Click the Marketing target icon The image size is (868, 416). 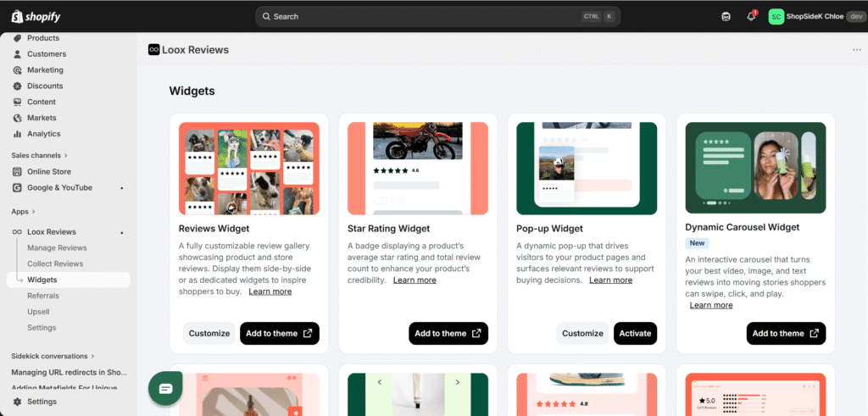pos(17,70)
